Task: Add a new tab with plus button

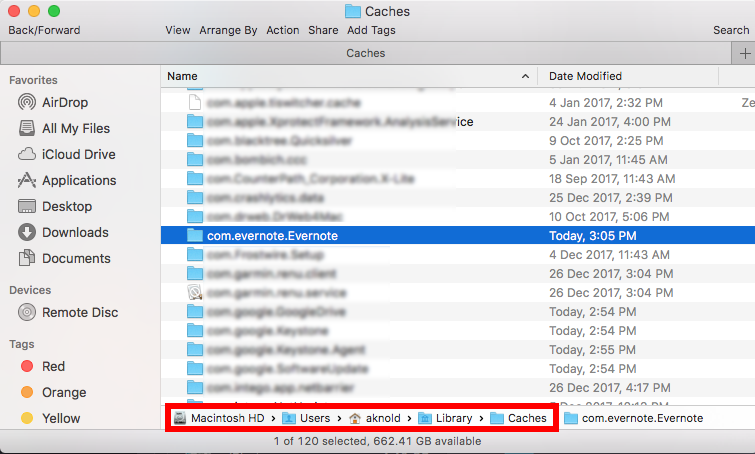Action: 744,53
